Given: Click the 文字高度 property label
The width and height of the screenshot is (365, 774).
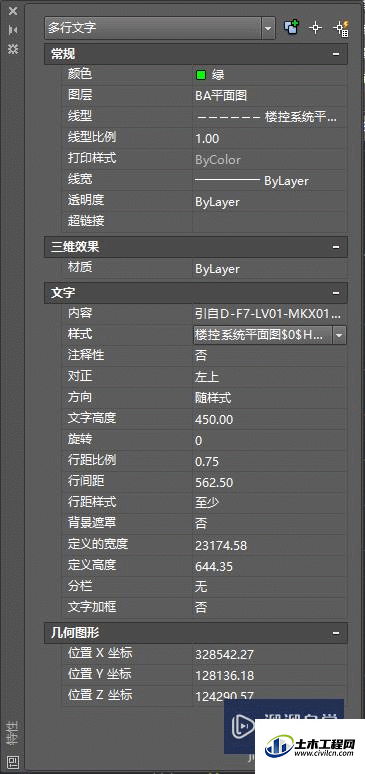Looking at the screenshot, I should coord(92,418).
